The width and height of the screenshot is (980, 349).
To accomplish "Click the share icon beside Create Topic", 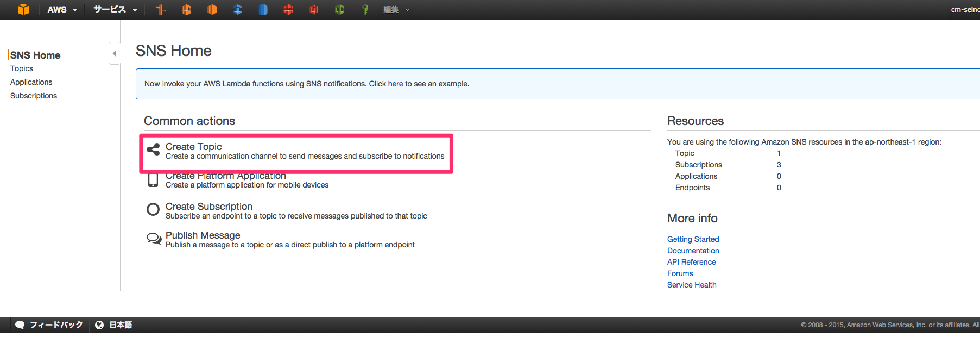I will coord(153,149).
